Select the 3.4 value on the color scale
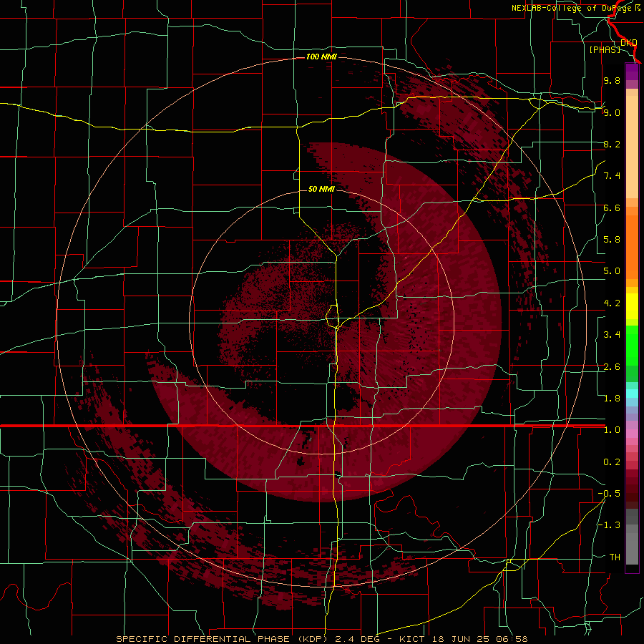The image size is (644, 644). point(612,335)
